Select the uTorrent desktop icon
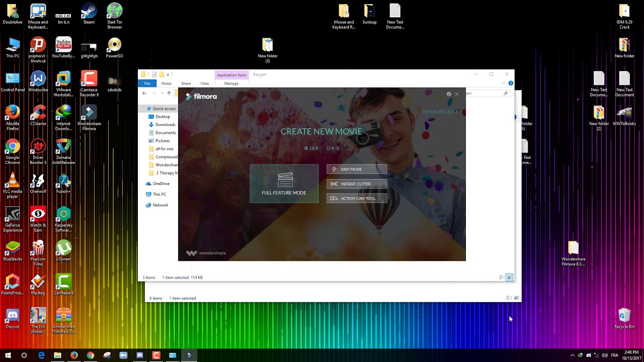 [63, 250]
